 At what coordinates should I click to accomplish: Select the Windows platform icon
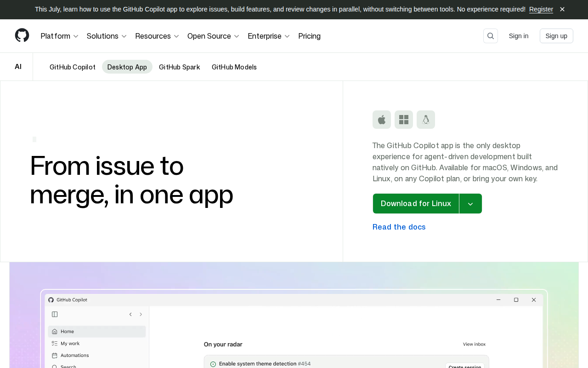point(404,120)
